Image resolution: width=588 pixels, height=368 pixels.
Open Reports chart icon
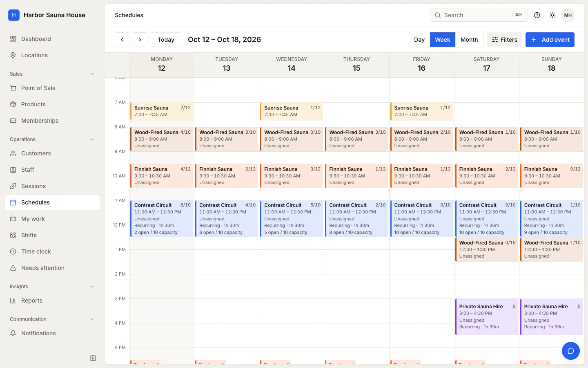(x=13, y=301)
